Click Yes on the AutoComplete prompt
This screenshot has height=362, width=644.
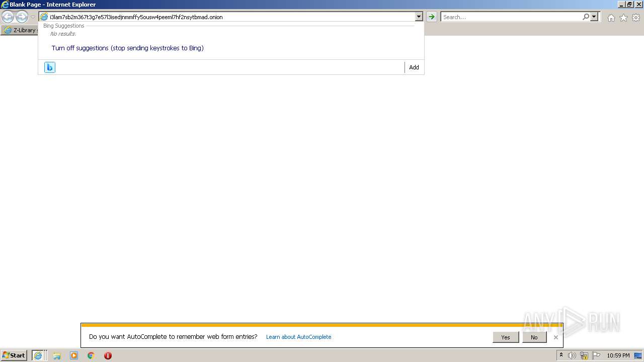pyautogui.click(x=506, y=337)
